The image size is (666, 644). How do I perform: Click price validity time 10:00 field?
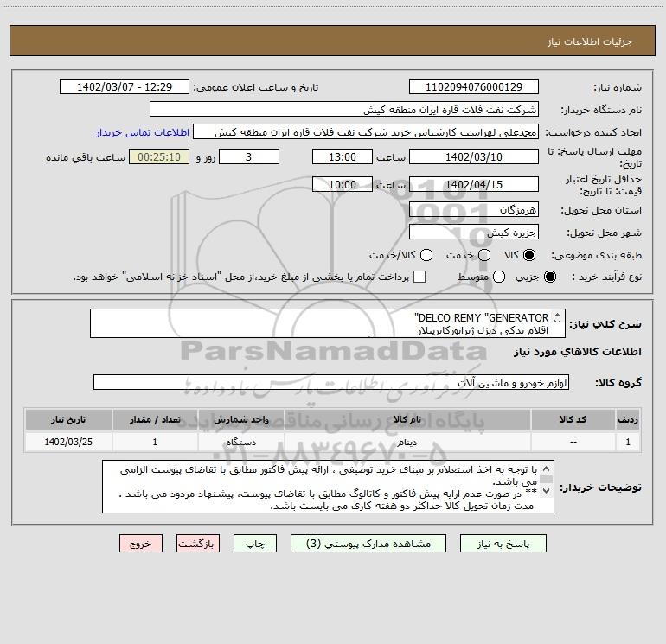click(343, 184)
